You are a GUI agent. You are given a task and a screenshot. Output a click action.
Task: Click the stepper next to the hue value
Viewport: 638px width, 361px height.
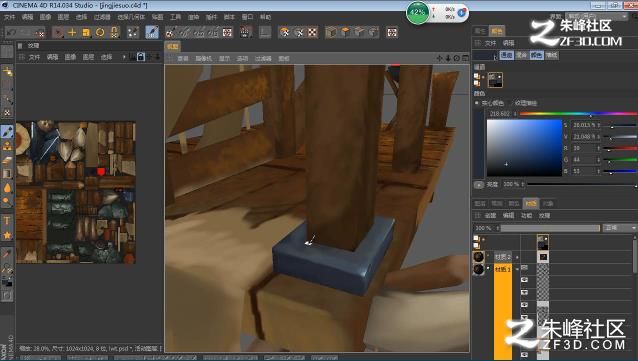pyautogui.click(x=515, y=114)
